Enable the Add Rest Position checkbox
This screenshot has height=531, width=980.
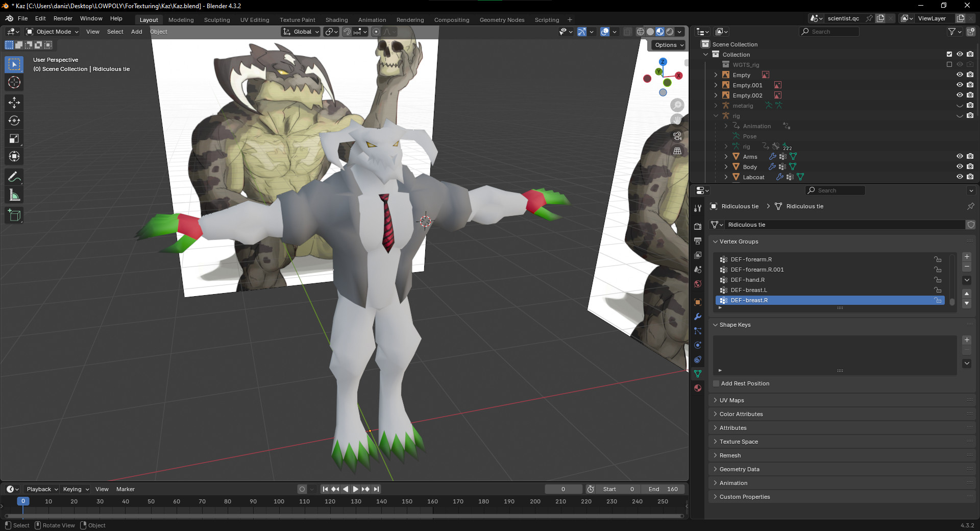pos(716,383)
